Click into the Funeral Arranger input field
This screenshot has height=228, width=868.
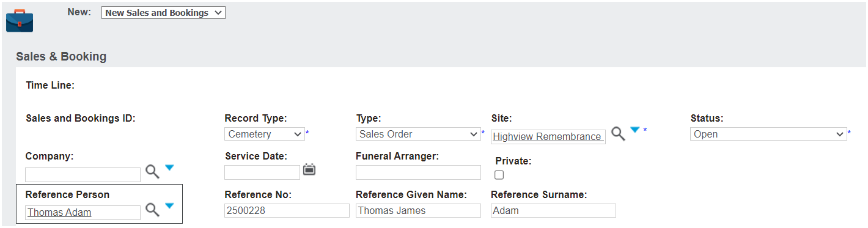click(x=418, y=172)
